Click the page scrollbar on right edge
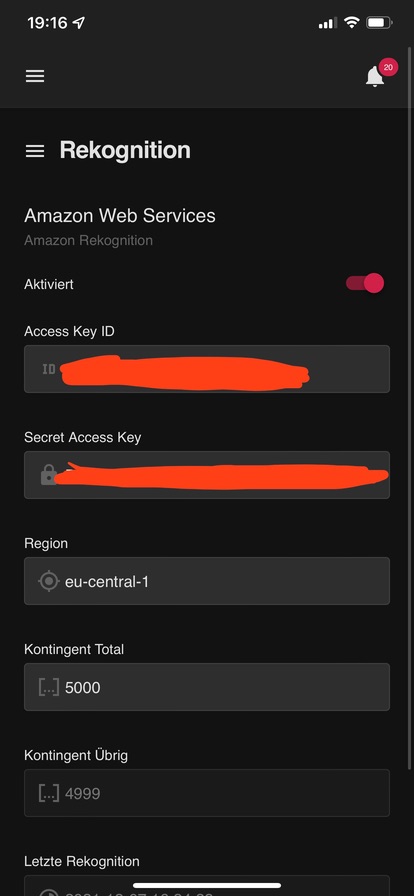Screen dimensions: 414x896 pyautogui.click(x=411, y=389)
